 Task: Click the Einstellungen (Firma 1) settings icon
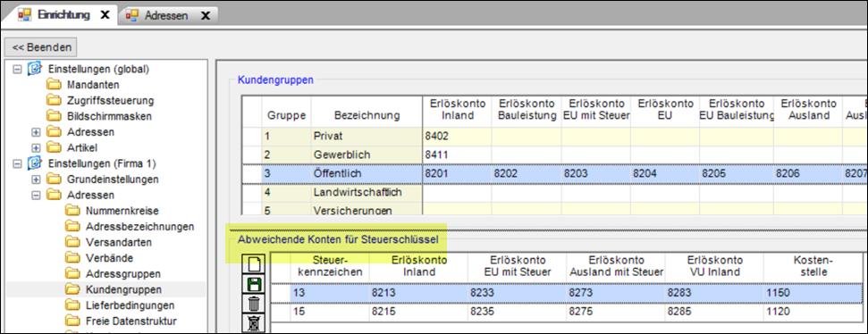tap(35, 163)
